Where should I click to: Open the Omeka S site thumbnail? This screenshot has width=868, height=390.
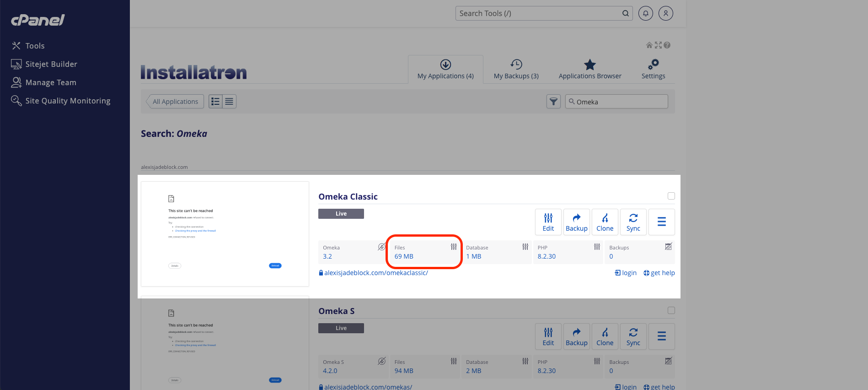(225, 343)
